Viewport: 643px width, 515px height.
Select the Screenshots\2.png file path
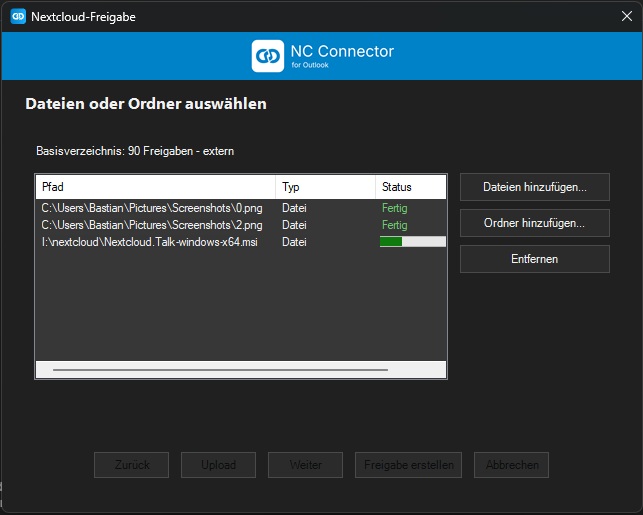pyautogui.click(x=152, y=225)
